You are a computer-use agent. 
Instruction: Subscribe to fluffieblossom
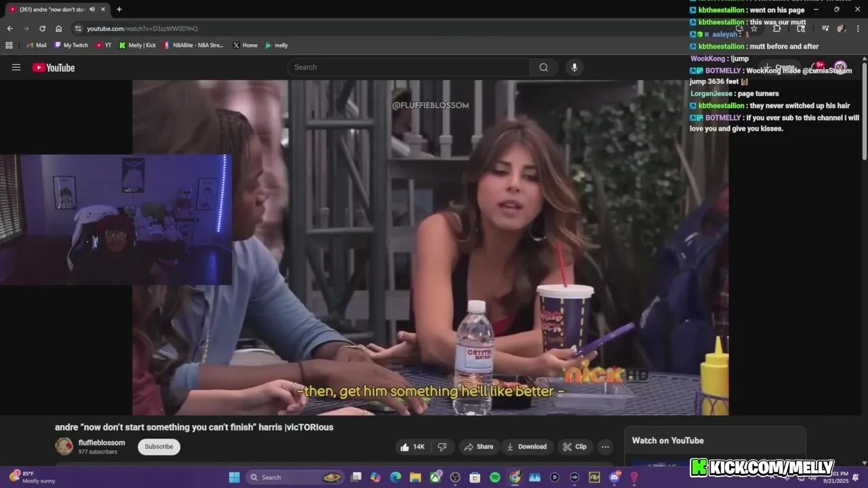point(159,447)
